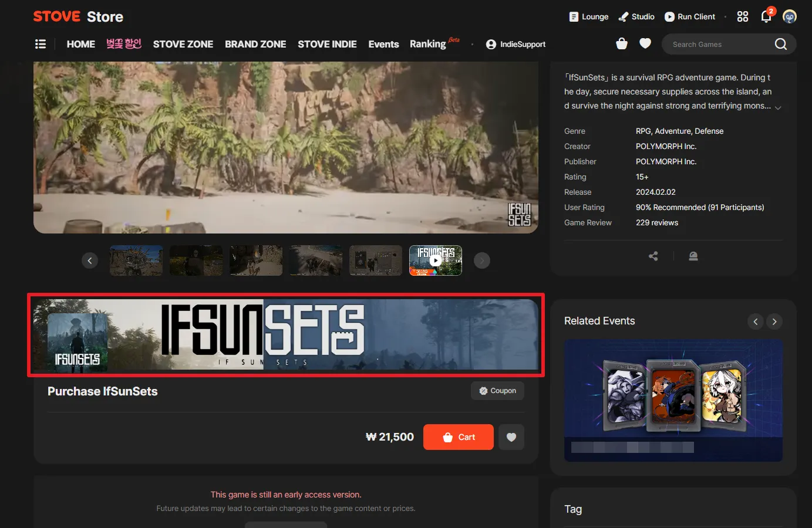Open the Related Events card image

673,400
